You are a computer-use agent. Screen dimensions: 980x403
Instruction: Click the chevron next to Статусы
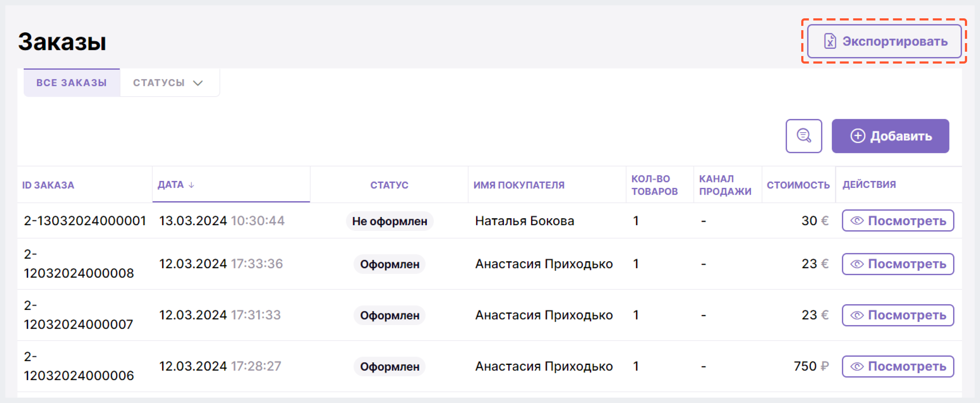pyautogui.click(x=198, y=83)
